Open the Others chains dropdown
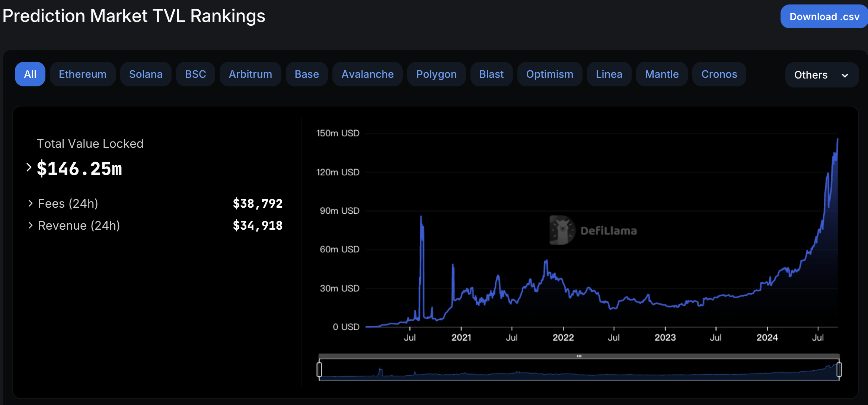Image resolution: width=868 pixels, height=405 pixels. pos(822,75)
